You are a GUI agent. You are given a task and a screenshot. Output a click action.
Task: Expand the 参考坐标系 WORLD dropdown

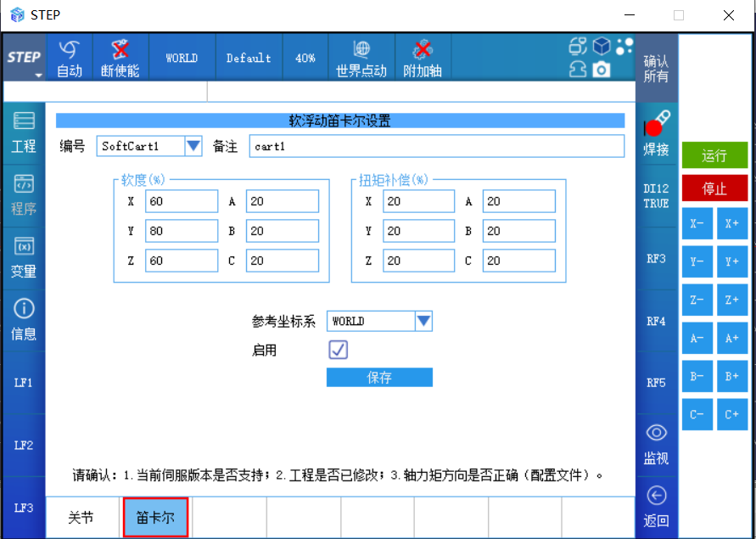coord(423,322)
